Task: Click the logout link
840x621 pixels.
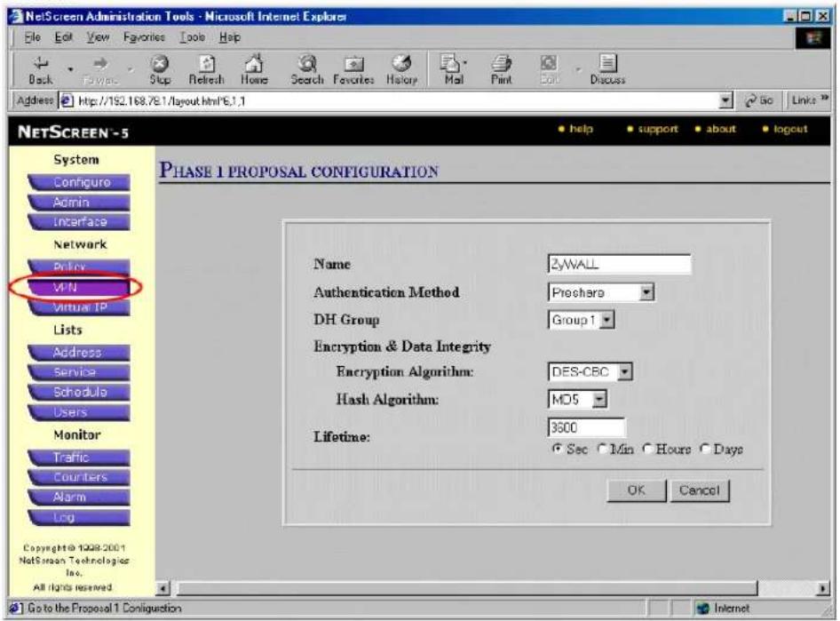Action: pos(790,129)
